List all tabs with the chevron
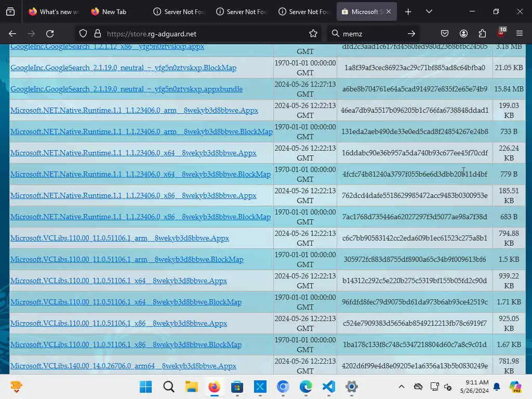This screenshot has height=399, width=532. (x=429, y=12)
